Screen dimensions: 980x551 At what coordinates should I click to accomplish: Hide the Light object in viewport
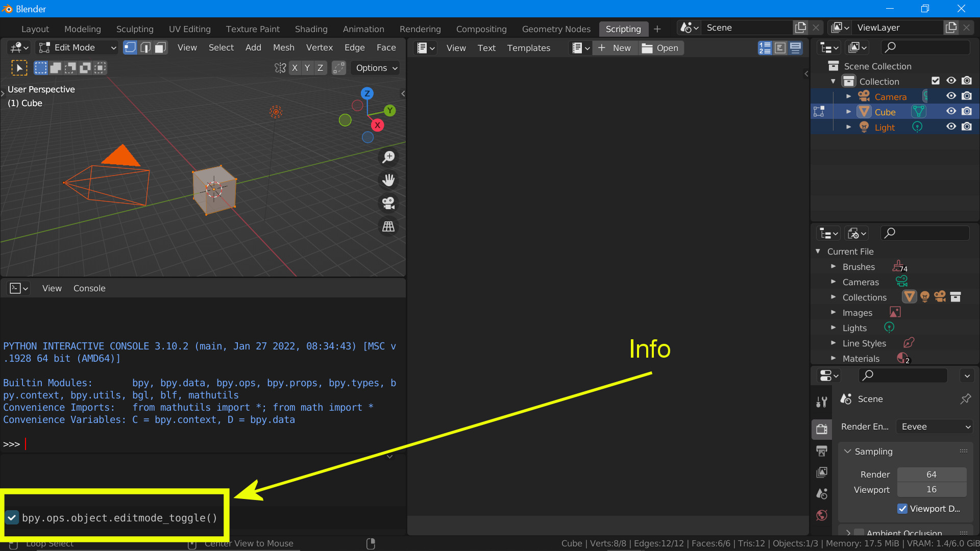(x=950, y=127)
